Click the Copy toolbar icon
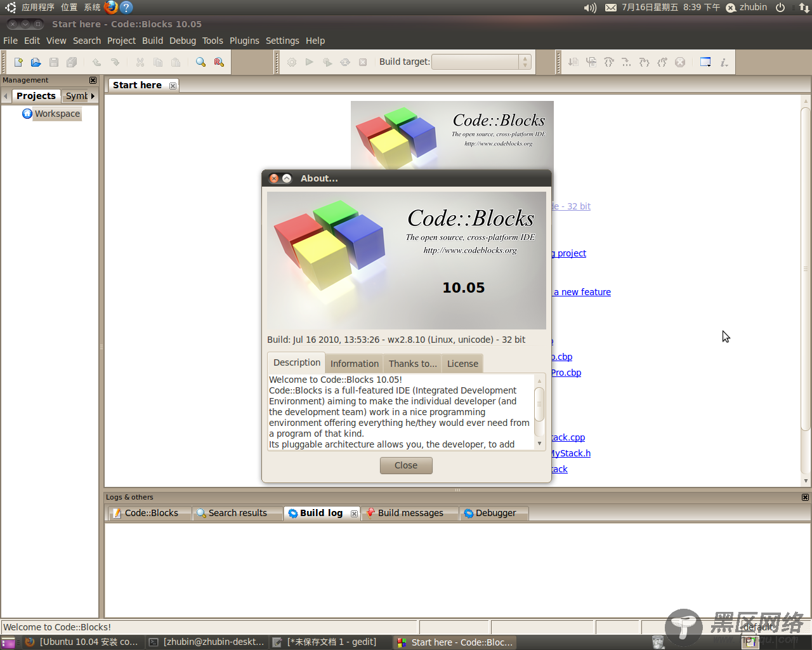The image size is (812, 650). pyautogui.click(x=158, y=62)
